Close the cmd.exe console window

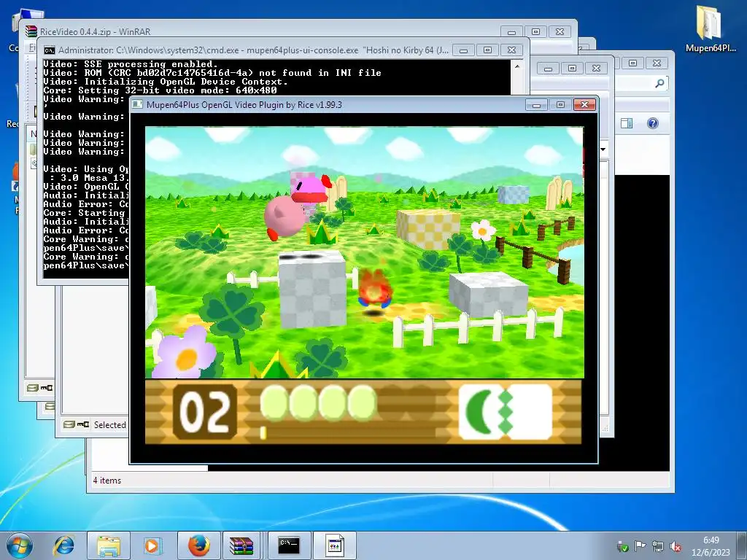[x=511, y=50]
